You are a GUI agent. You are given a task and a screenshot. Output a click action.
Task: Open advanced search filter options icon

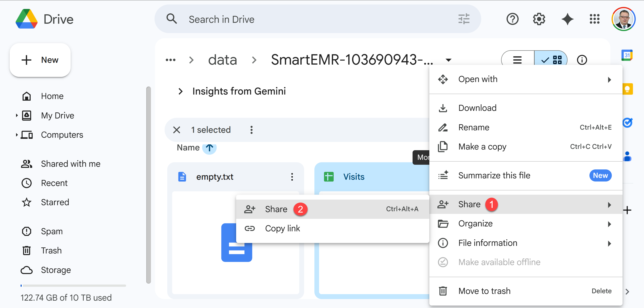click(464, 19)
